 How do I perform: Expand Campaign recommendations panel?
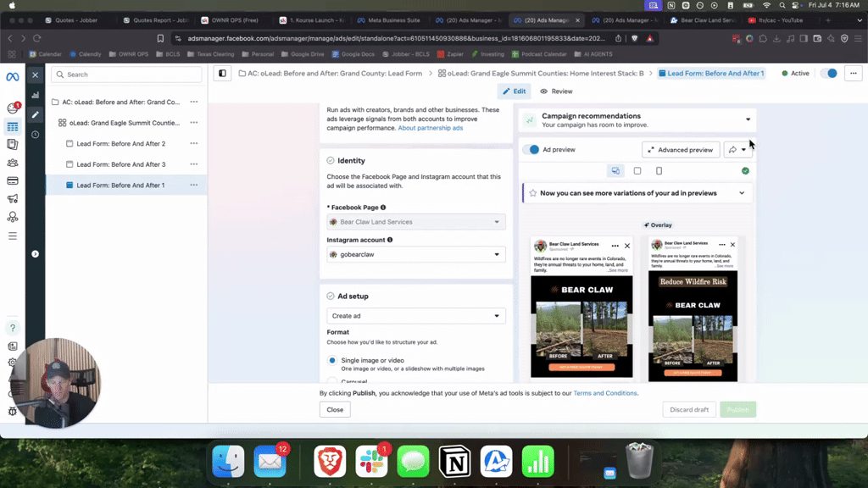tap(748, 119)
